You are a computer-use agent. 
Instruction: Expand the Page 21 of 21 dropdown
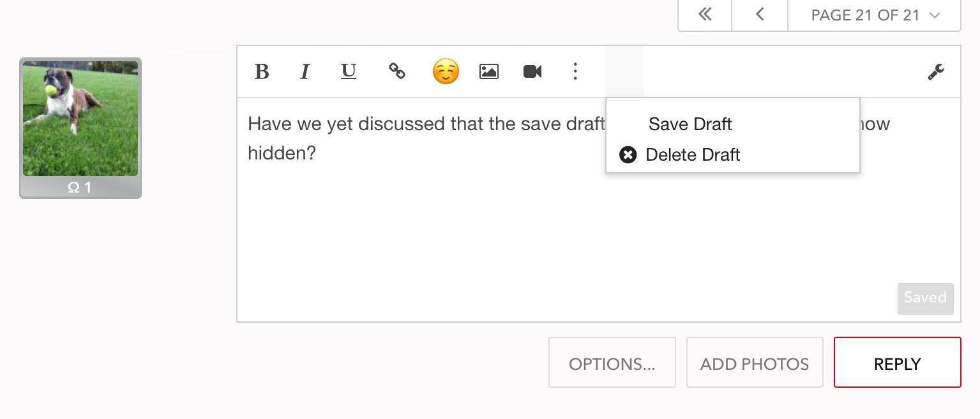pyautogui.click(x=875, y=15)
